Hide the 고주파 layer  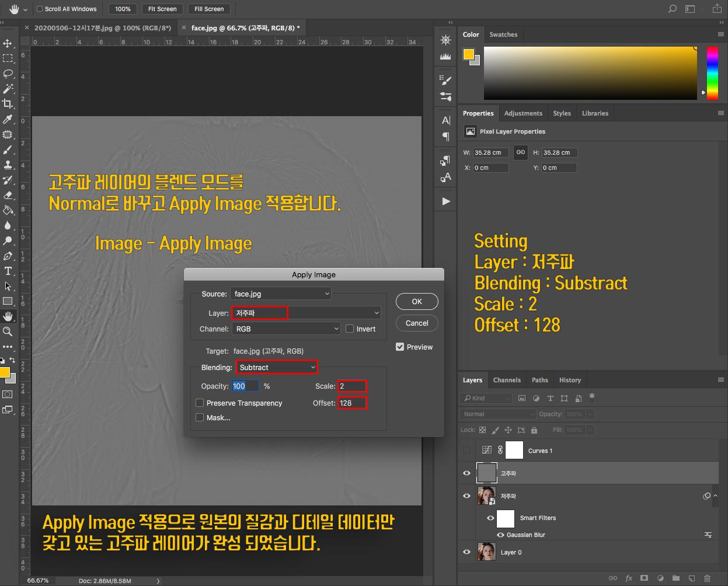tap(466, 473)
